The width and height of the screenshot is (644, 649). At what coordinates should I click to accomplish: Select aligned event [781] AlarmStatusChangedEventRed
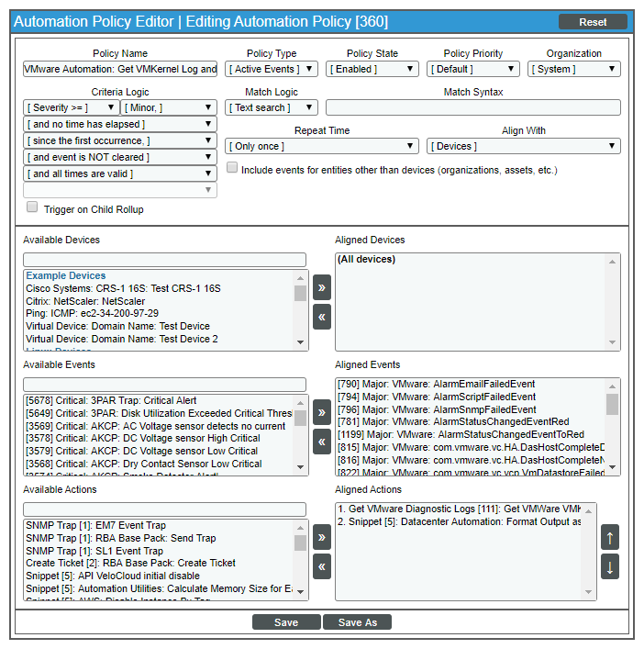453,421
